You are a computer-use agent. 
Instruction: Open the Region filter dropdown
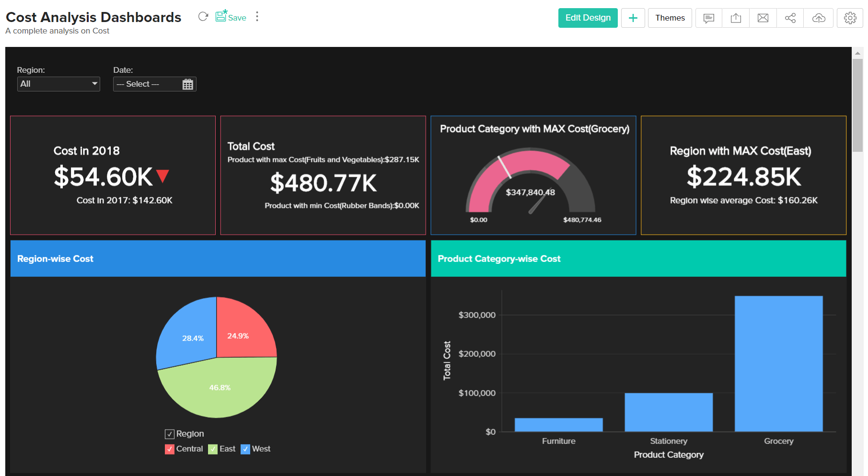pos(58,84)
